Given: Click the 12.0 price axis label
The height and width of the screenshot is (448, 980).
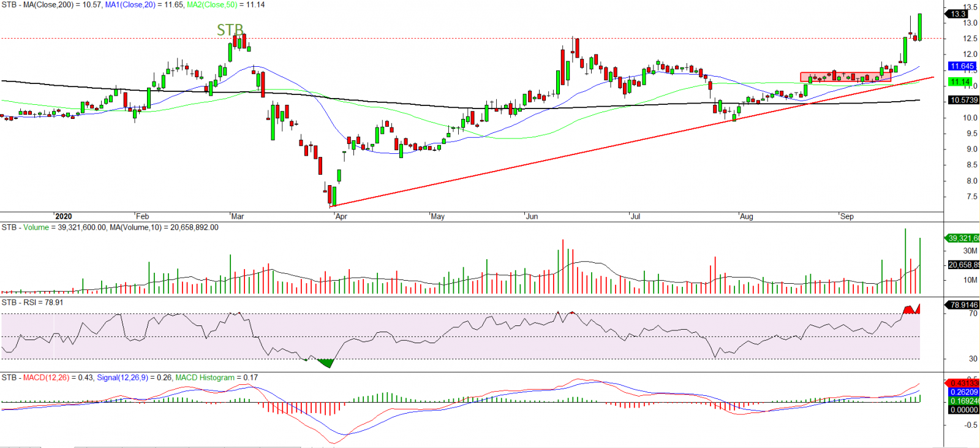Looking at the screenshot, I should [x=970, y=55].
